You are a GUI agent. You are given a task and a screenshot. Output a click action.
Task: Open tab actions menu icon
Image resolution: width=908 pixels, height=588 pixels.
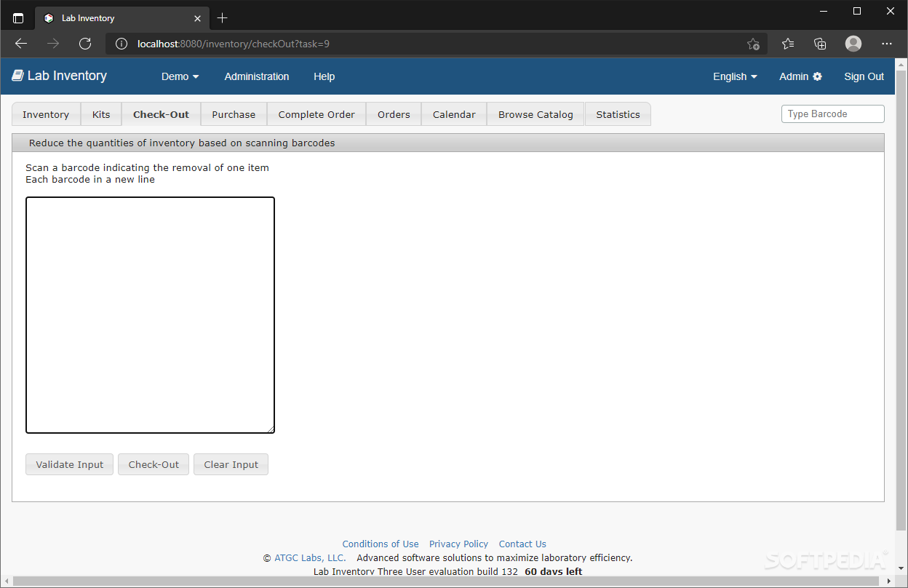(x=18, y=18)
